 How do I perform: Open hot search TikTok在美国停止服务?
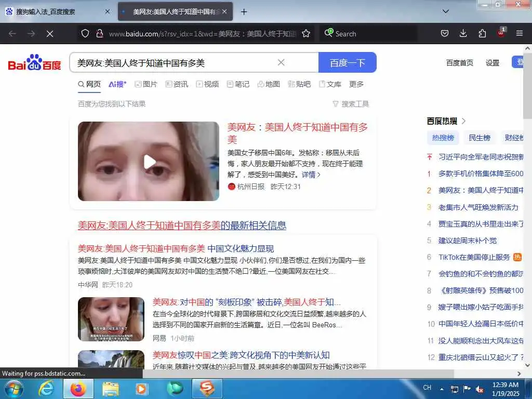pos(474,257)
